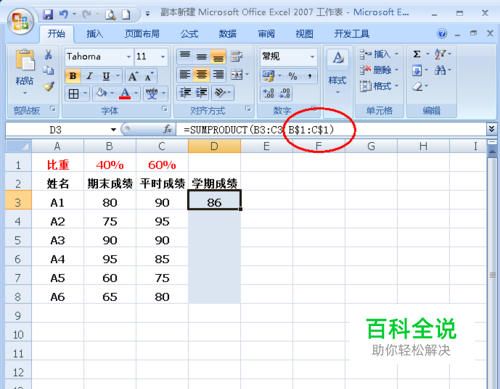Switch to the 数据 tab
The height and width of the screenshot is (389, 500).
228,34
